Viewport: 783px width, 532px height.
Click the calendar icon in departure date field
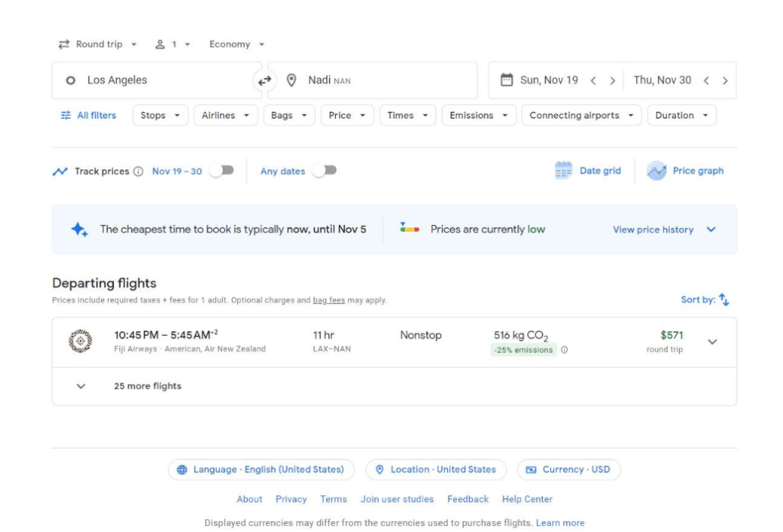point(506,80)
